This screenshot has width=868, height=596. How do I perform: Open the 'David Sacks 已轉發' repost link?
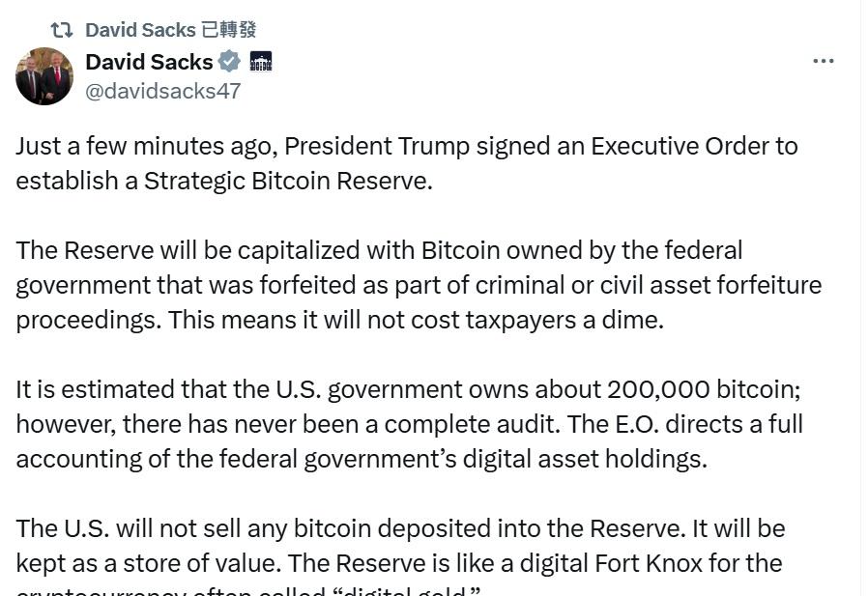pyautogui.click(x=170, y=31)
